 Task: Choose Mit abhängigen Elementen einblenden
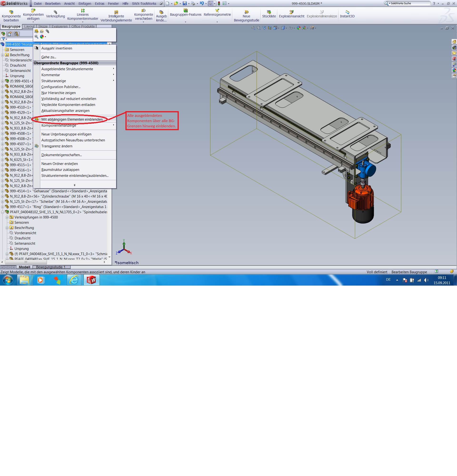[x=72, y=119]
